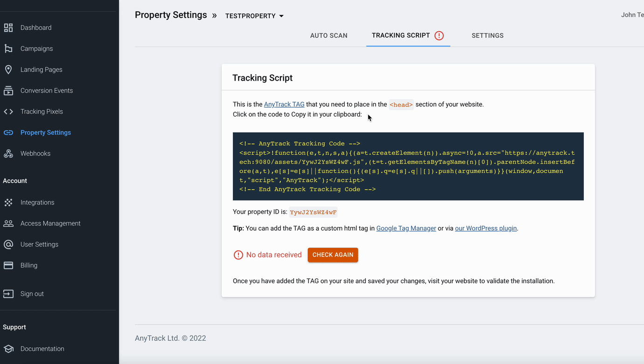
Task: Click the red alert icon beside No data received
Action: pos(238,255)
